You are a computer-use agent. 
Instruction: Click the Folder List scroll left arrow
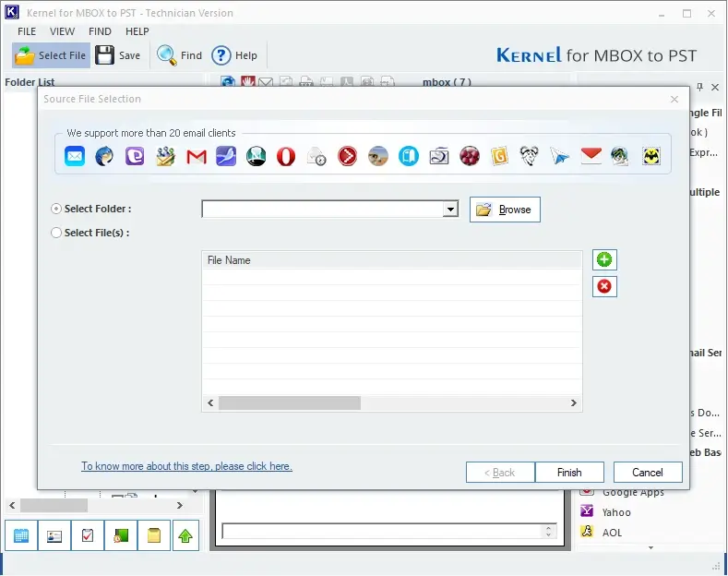(12, 506)
